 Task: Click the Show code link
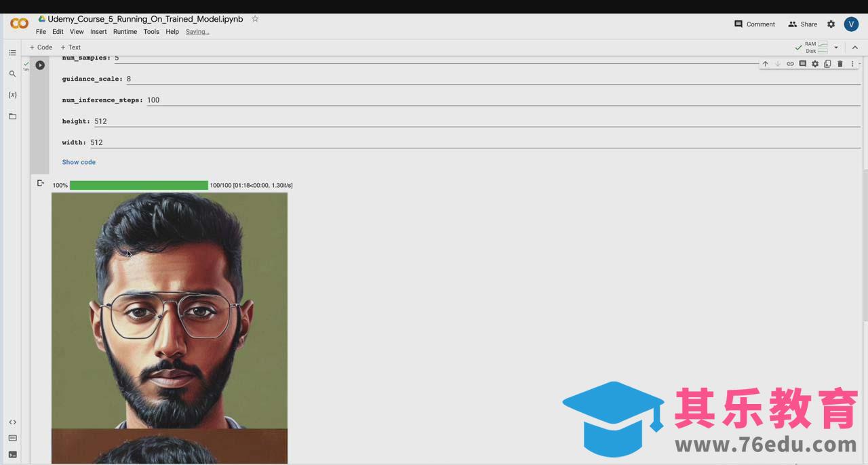(x=79, y=162)
